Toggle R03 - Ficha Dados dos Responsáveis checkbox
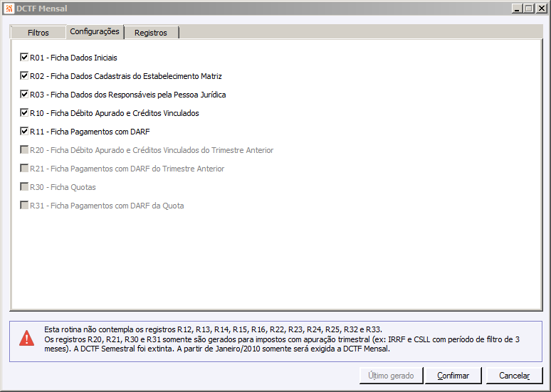The image size is (551, 392). pos(24,95)
